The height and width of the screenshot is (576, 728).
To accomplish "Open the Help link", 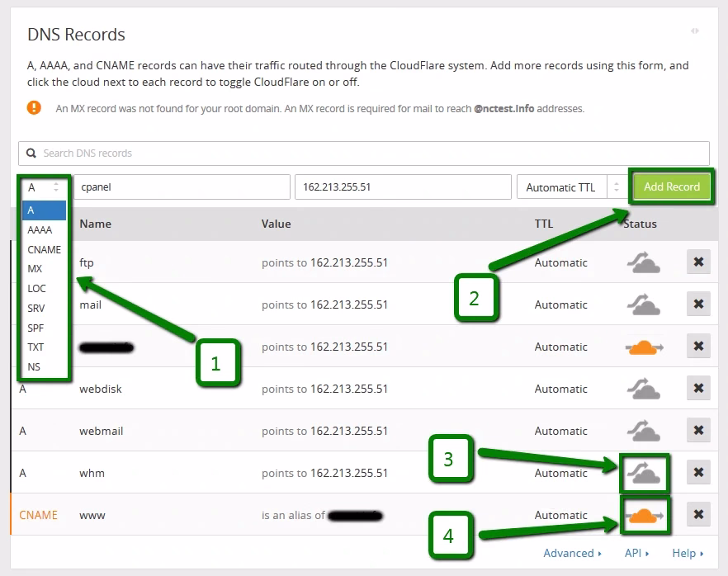I will tap(688, 553).
